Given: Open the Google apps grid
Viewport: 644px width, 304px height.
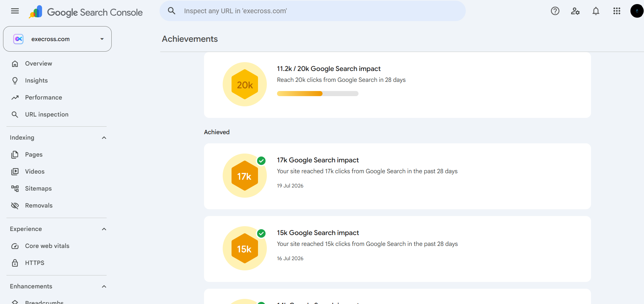Looking at the screenshot, I should [x=617, y=11].
